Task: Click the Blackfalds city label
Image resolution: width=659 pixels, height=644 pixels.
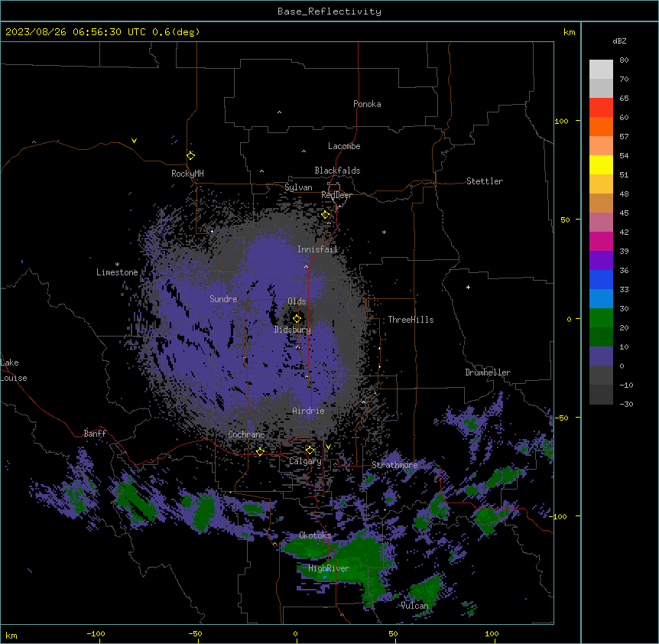Action: coord(337,171)
